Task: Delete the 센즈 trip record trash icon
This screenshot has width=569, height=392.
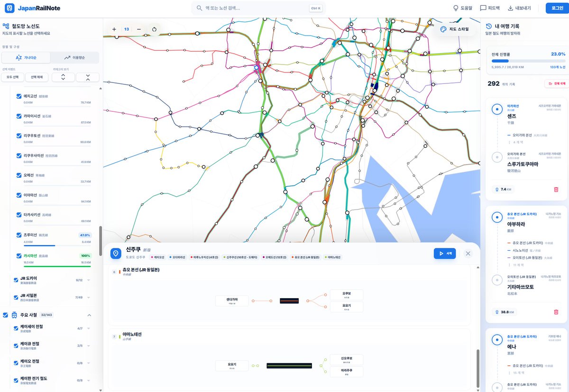Action: (556, 189)
